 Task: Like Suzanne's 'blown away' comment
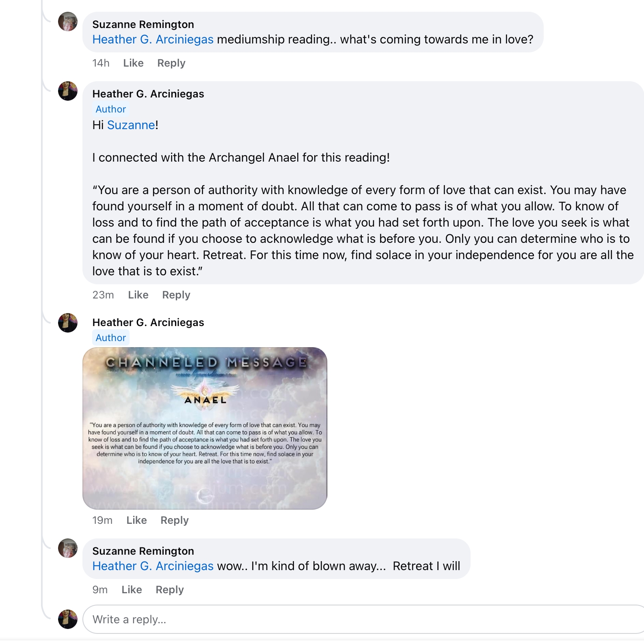132,590
